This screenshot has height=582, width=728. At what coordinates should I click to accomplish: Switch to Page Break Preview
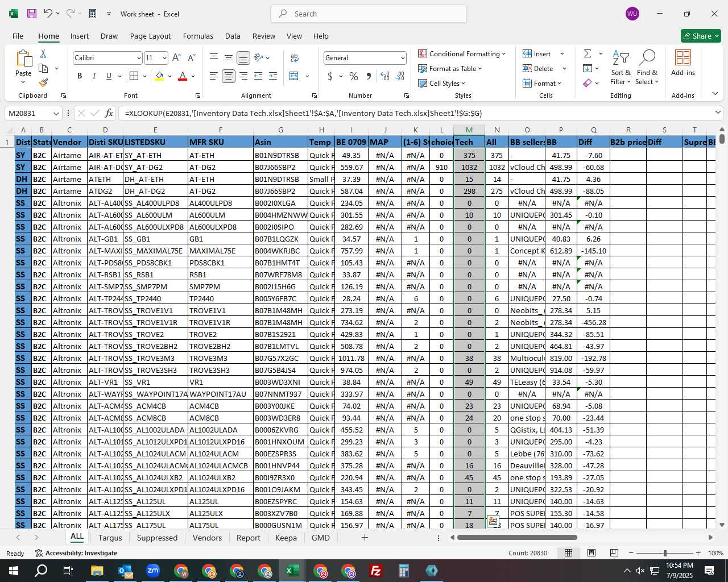[x=614, y=553]
